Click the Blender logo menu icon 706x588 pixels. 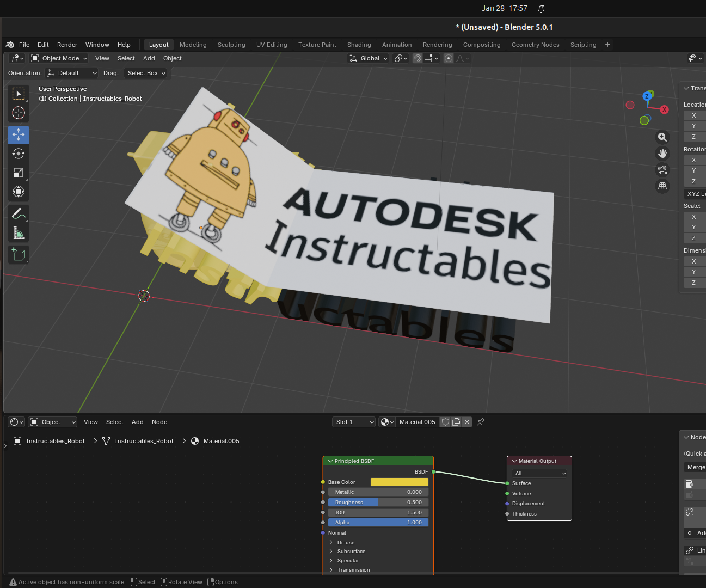pos(10,45)
